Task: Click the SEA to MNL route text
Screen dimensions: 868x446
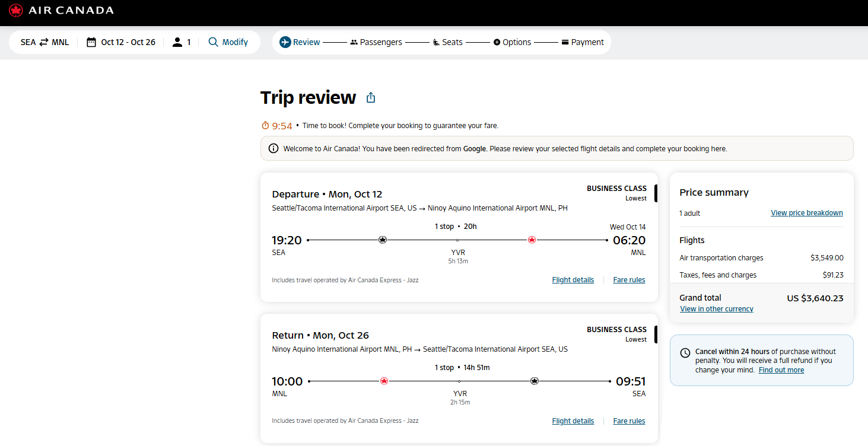Action: click(44, 42)
